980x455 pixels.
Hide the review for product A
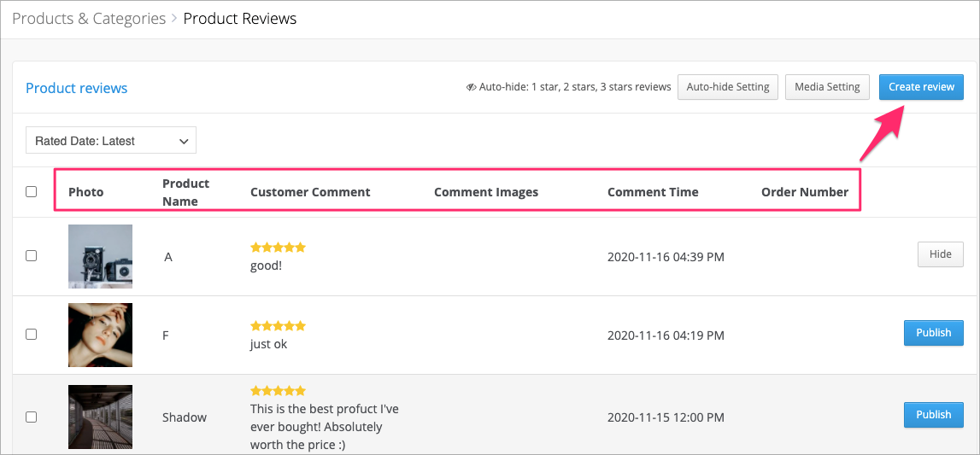[941, 254]
